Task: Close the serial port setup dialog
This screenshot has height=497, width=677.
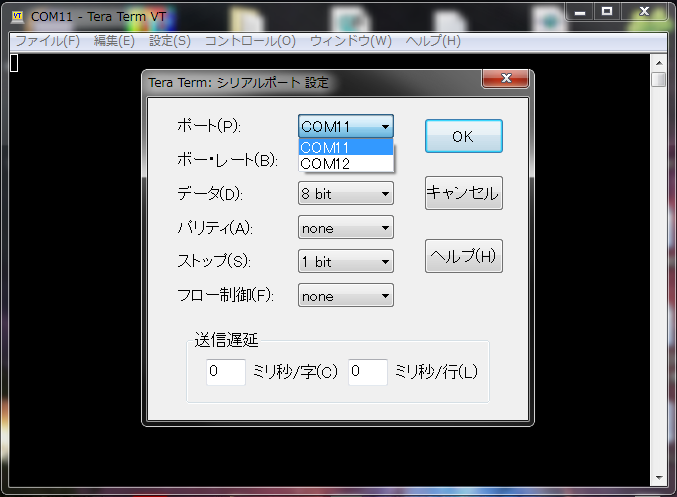Action: [x=505, y=80]
